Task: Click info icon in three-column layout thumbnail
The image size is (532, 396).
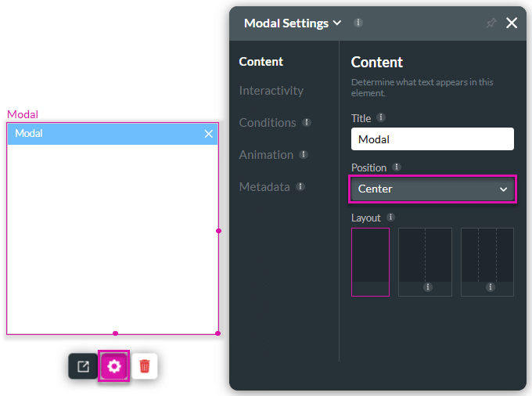Action: tap(490, 287)
